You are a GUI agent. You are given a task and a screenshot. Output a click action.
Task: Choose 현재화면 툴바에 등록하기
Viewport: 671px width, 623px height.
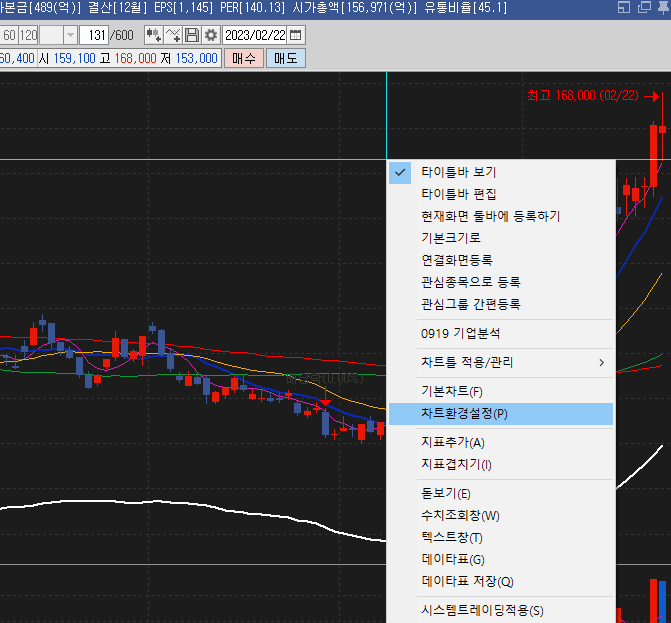(501, 216)
